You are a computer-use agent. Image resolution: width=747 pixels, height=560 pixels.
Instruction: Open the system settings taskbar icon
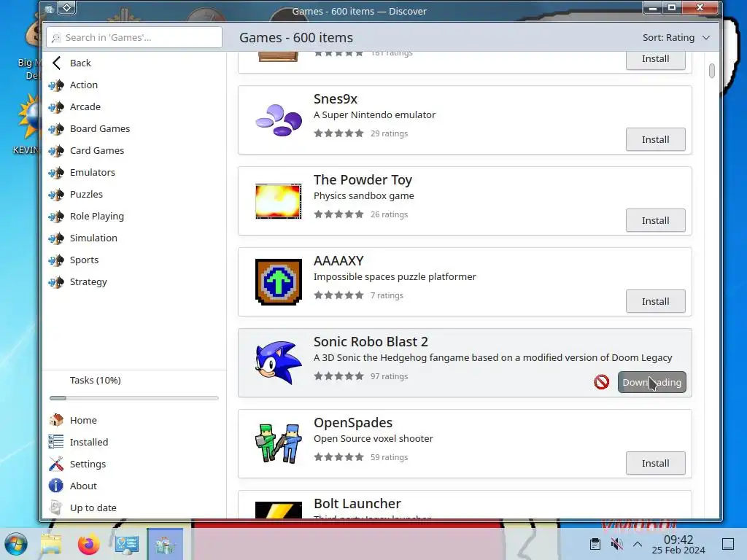pos(127,544)
